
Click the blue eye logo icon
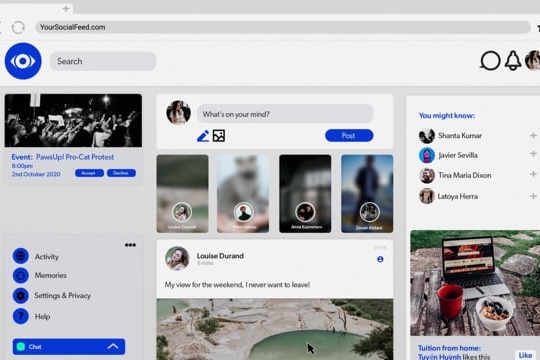tap(23, 61)
